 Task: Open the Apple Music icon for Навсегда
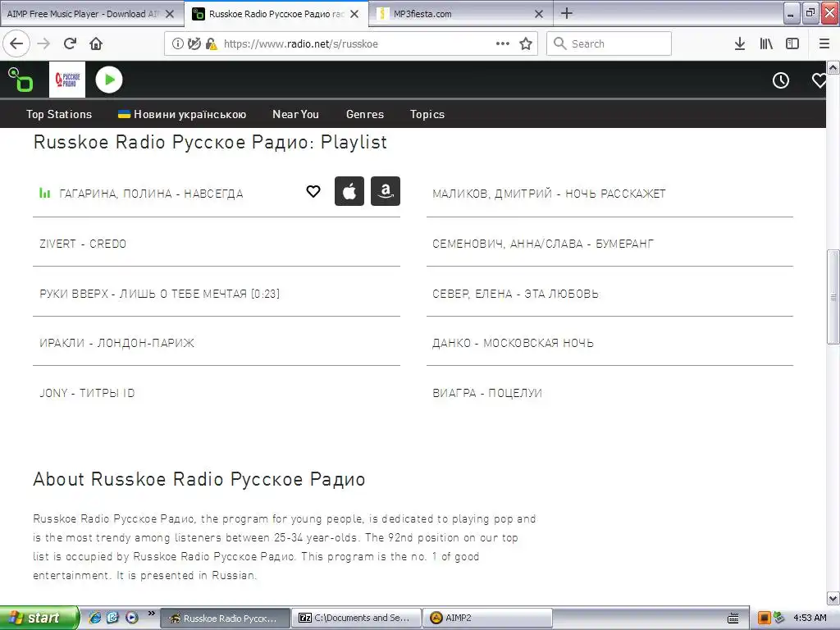pyautogui.click(x=349, y=191)
